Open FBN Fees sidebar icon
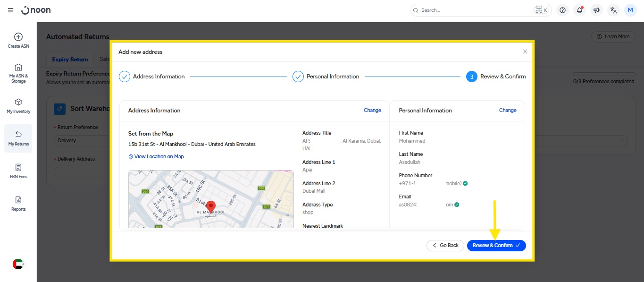Viewport: 644px width, 282px height. (x=18, y=167)
